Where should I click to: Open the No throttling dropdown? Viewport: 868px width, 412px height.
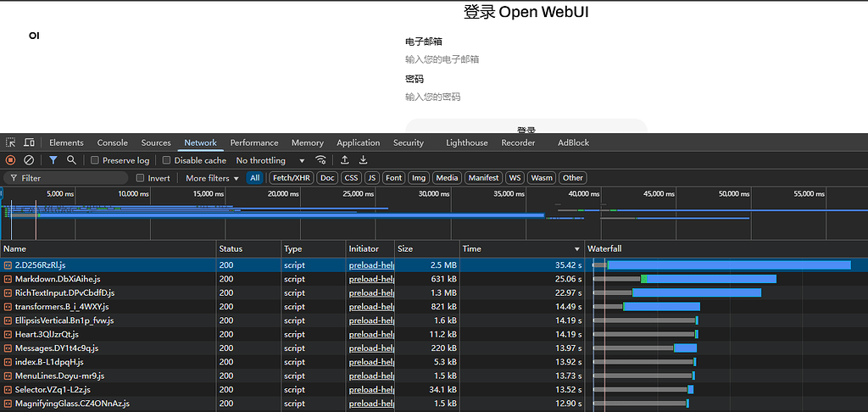[x=270, y=160]
